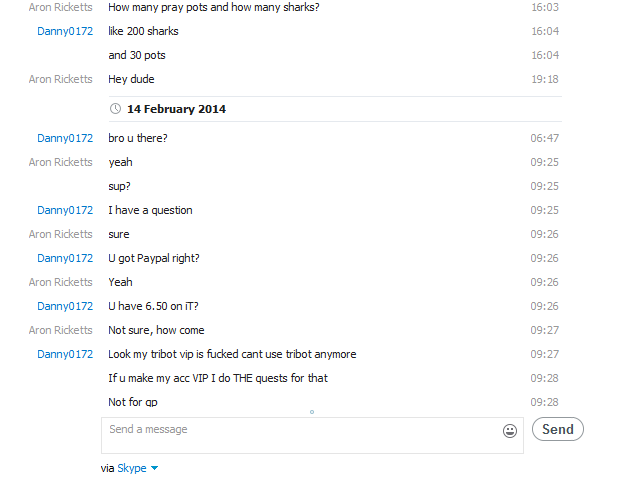
Task: Open the emoticon smiley picker
Action: (x=510, y=431)
